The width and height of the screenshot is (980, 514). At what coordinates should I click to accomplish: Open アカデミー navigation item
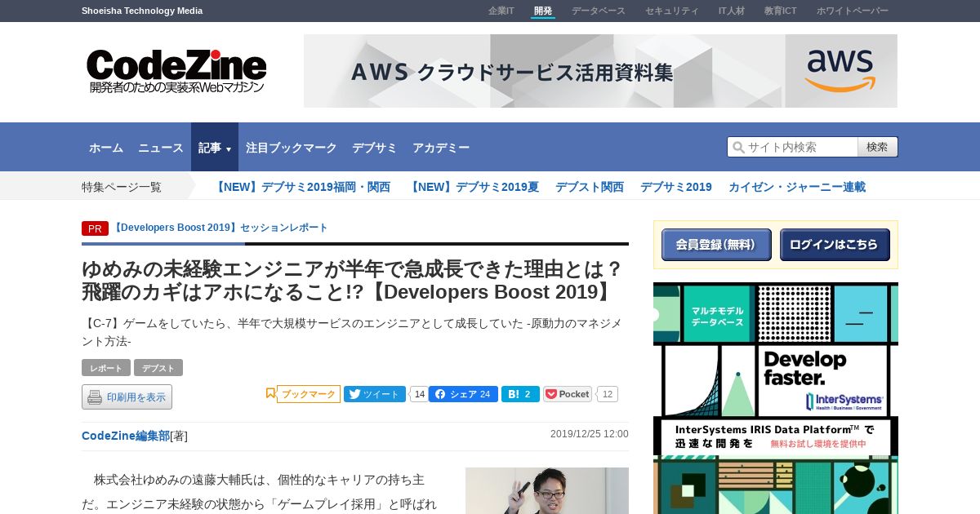[x=441, y=148]
